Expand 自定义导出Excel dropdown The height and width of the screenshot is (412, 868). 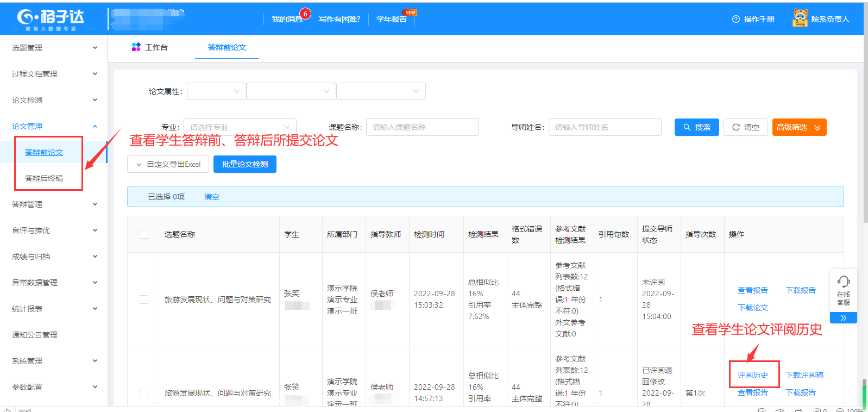168,164
